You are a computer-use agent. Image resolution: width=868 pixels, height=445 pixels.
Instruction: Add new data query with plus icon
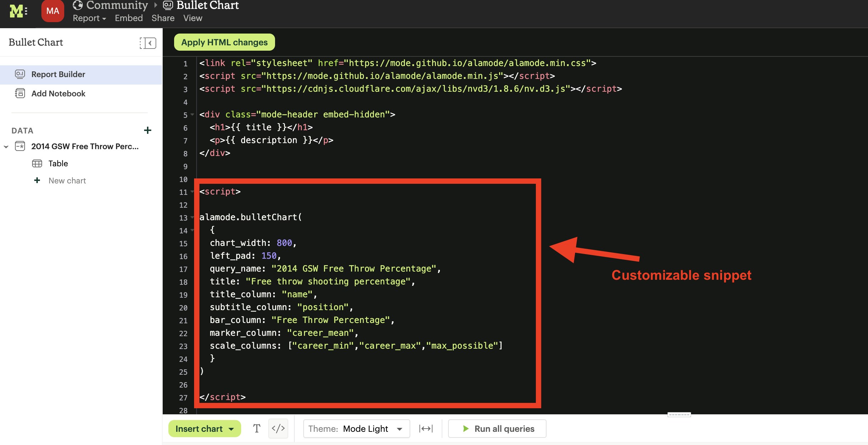(148, 130)
